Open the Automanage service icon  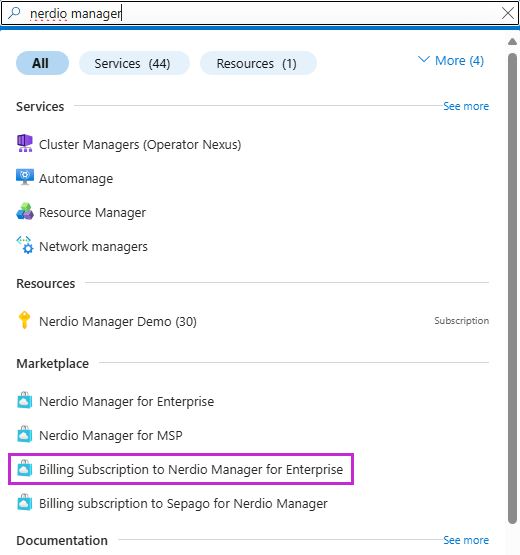tap(25, 177)
